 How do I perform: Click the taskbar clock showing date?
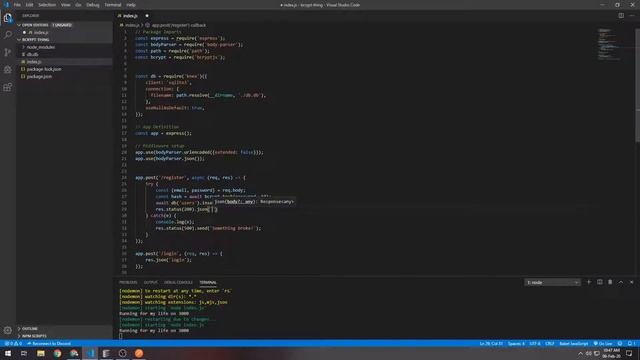(611, 353)
